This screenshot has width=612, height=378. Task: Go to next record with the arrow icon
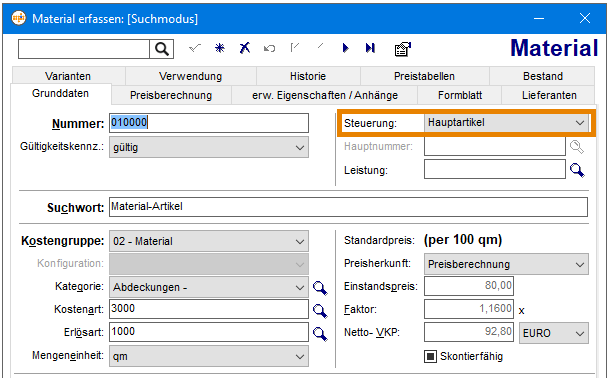click(345, 48)
